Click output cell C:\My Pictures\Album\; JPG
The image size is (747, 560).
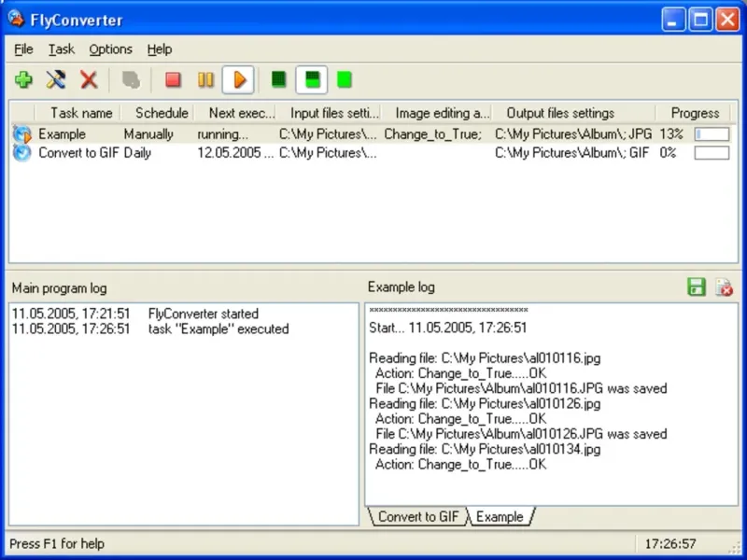[x=573, y=134]
